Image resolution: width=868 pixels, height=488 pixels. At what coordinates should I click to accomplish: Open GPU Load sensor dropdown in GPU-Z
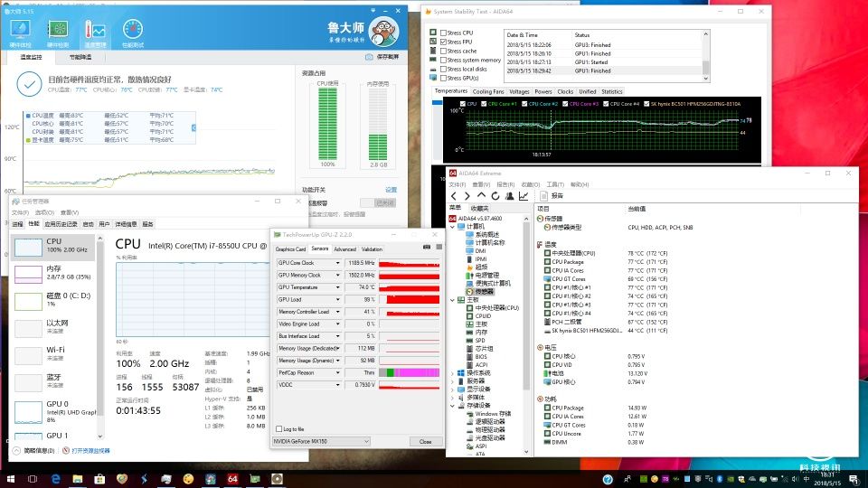(x=337, y=299)
